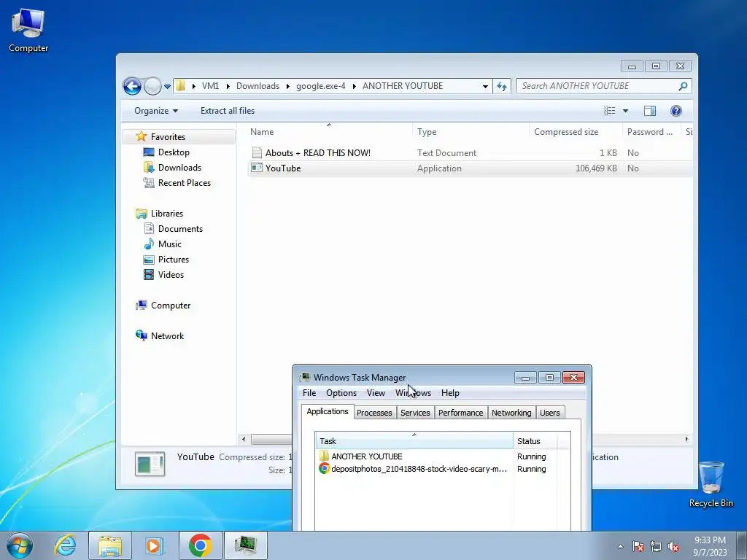Open the Windows Start orb
747x560 pixels.
point(20,545)
